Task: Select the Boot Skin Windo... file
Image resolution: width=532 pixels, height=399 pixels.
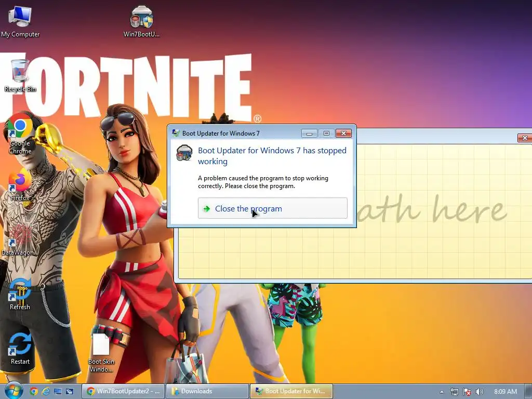Action: click(x=101, y=353)
